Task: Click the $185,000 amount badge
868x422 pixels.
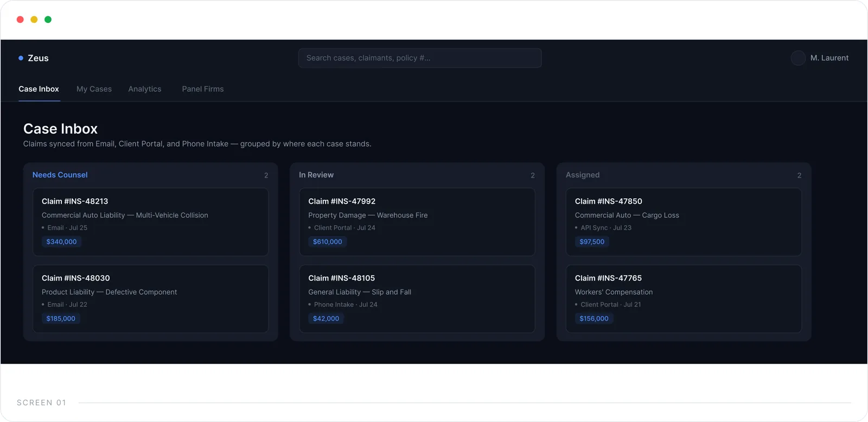Action: 61,319
